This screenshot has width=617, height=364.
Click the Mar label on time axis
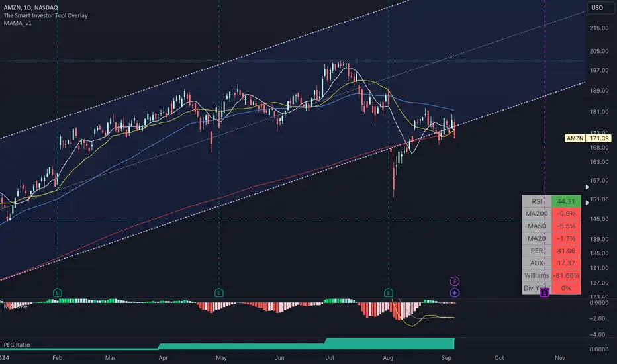pos(110,357)
